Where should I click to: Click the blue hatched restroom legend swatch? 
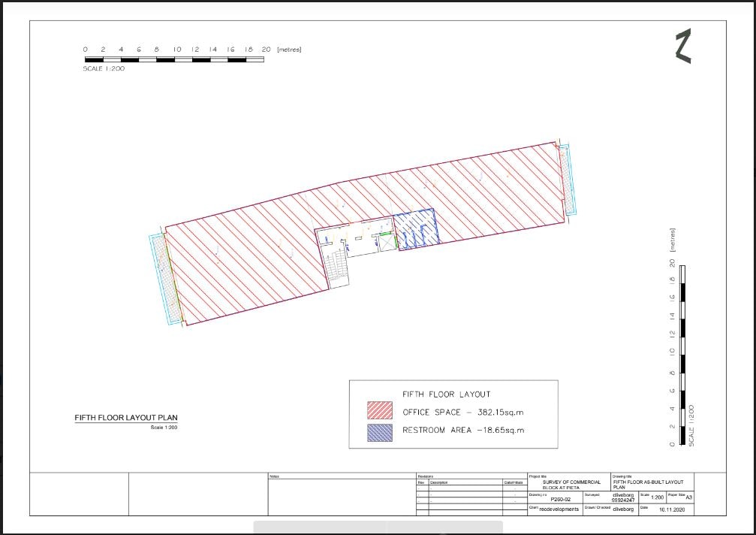(379, 433)
